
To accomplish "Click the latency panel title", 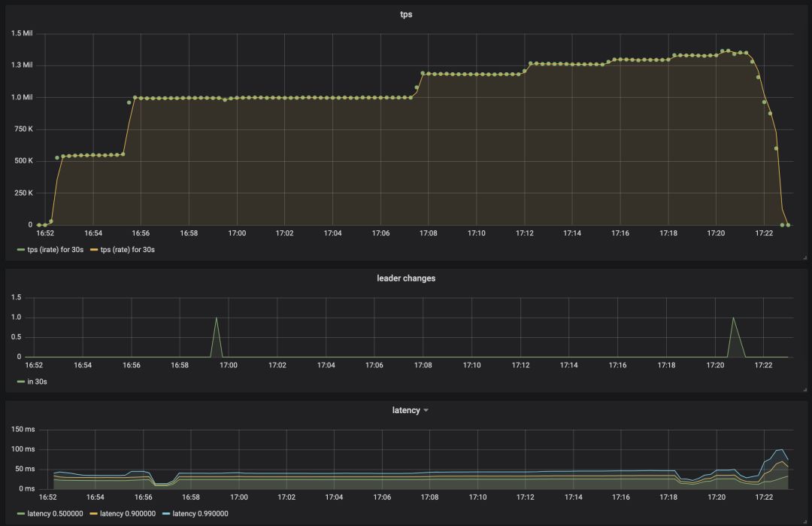I will click(405, 410).
